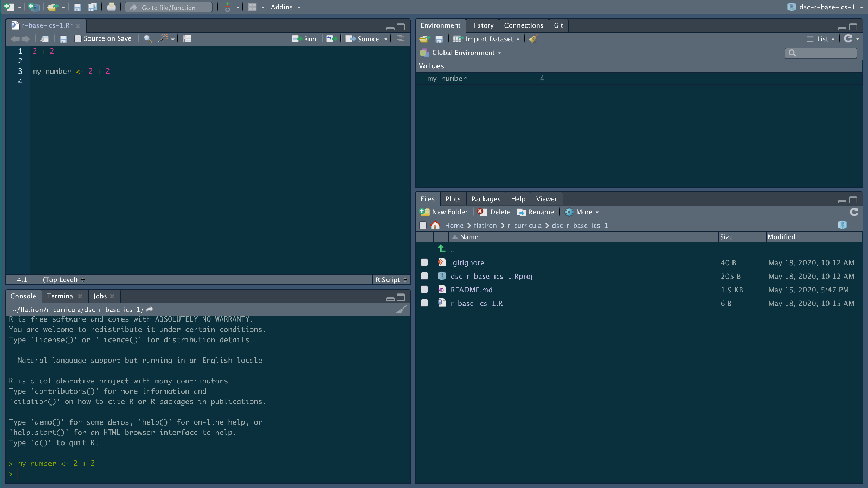
Task: Open find/replace magnifier in editor
Action: point(147,38)
